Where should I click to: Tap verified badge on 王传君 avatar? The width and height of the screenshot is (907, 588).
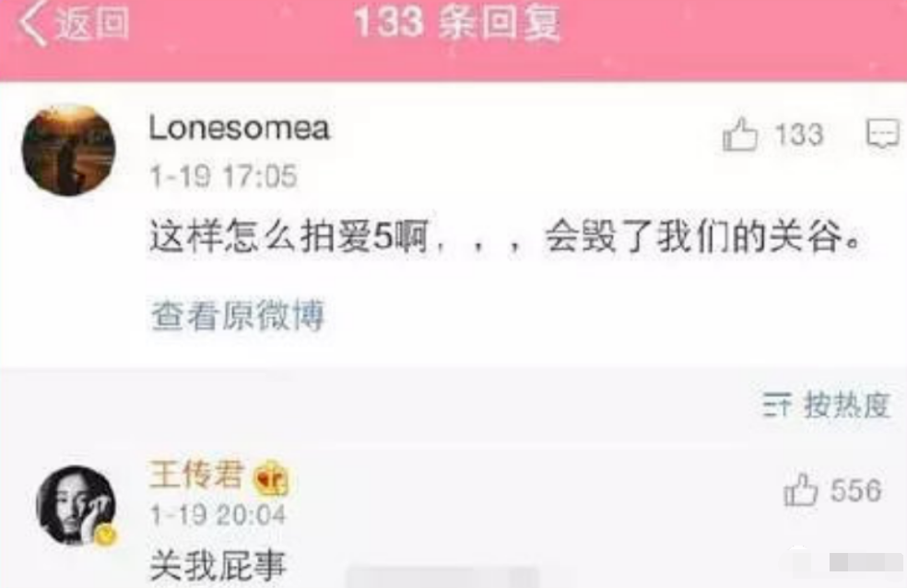point(105,536)
